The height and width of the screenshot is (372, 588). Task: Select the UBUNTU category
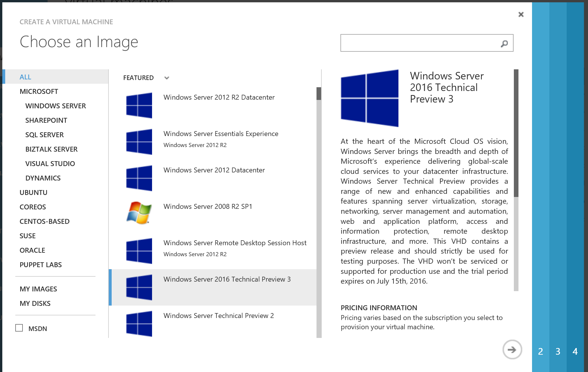33,193
